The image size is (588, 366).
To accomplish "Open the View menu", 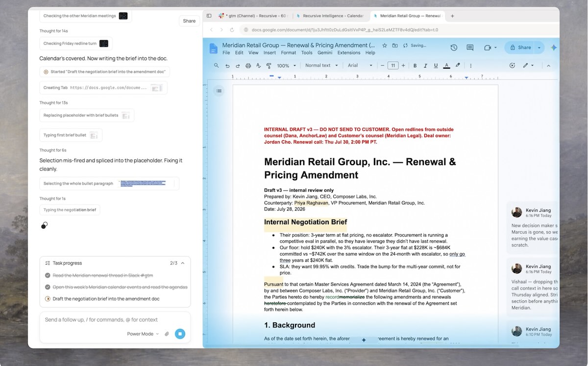I will point(253,52).
